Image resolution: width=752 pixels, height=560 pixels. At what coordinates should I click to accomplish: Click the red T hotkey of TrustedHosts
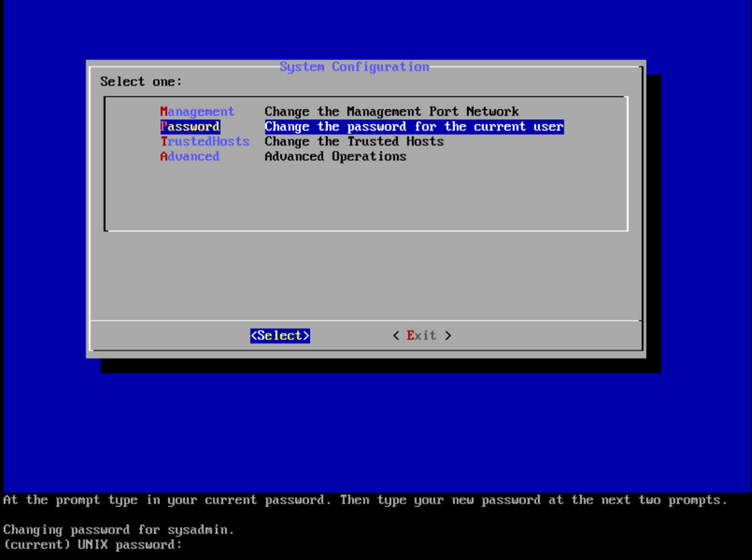[x=164, y=141]
